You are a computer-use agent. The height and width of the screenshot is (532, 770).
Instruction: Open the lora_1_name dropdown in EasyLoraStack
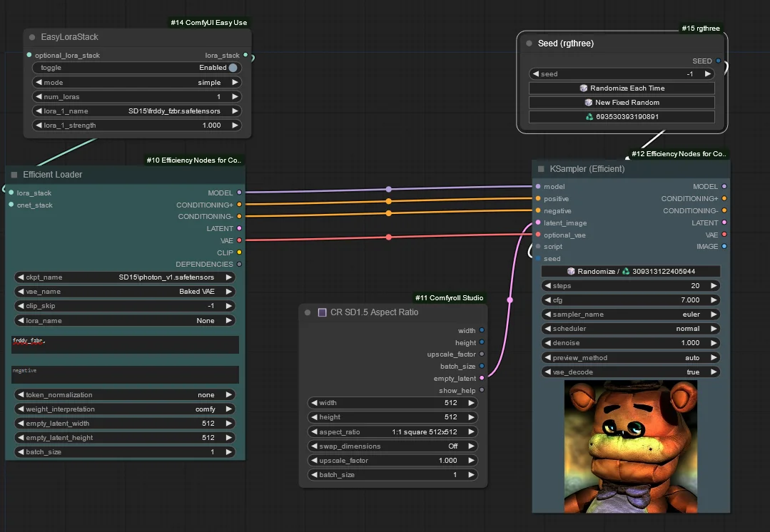[x=137, y=111]
